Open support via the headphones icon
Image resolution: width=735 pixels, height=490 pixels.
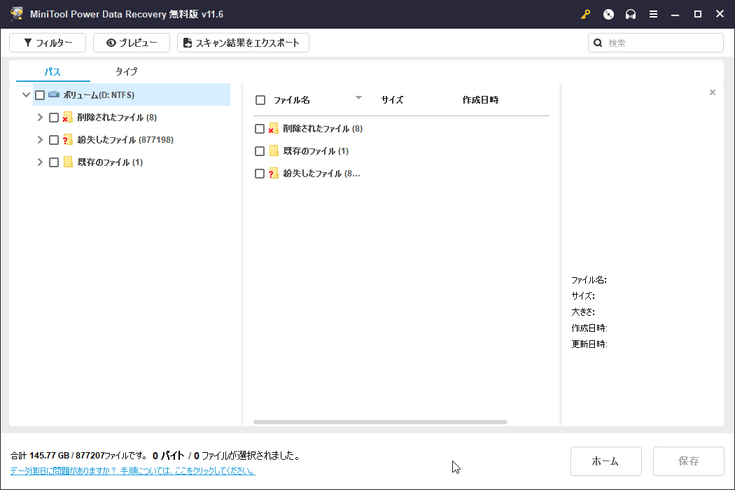coord(630,14)
